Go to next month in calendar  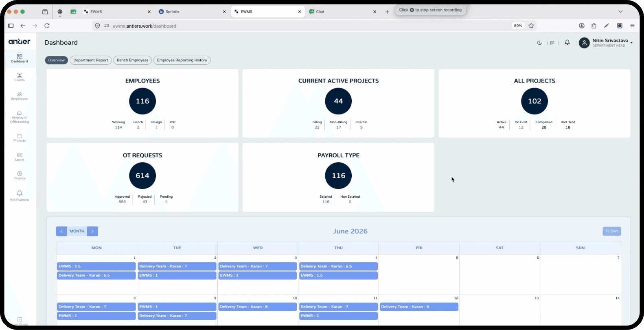(x=92, y=231)
